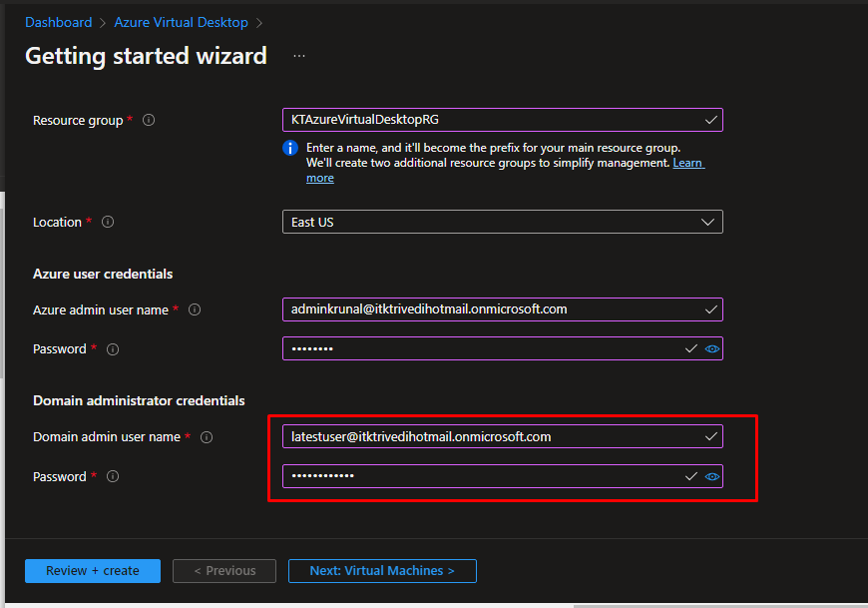The image size is (868, 608).
Task: Click the Location dropdown chevron arrow
Action: pyautogui.click(x=708, y=222)
